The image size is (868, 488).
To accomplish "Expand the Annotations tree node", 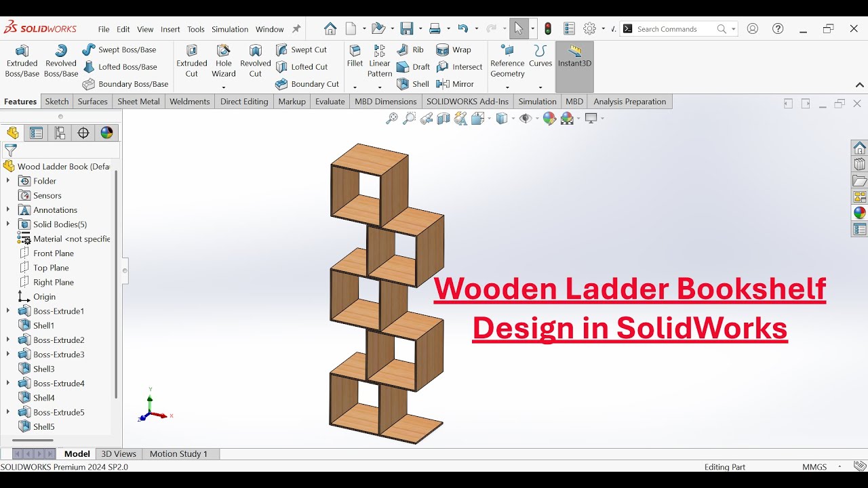I will [x=8, y=210].
